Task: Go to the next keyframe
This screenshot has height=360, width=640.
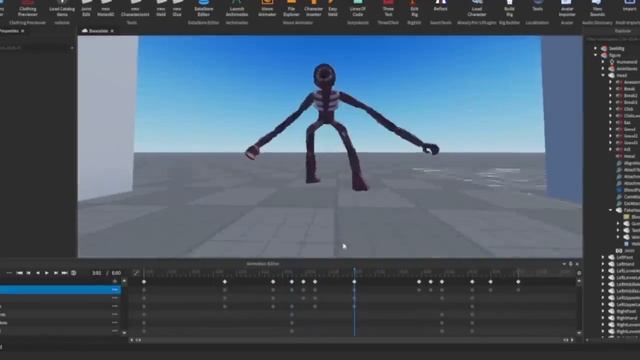Action: tap(56, 273)
